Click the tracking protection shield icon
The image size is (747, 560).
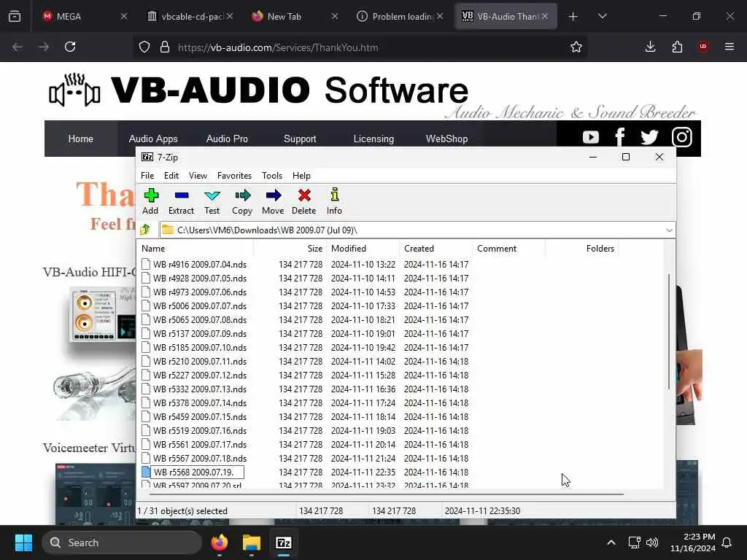[144, 47]
